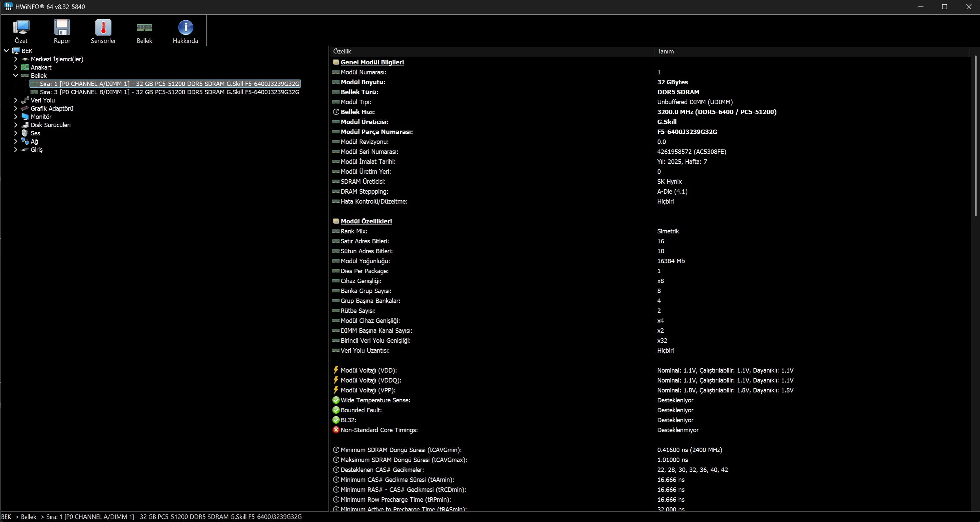The image size is (980, 522).
Task: Click the details pane vertical scrollbar
Action: (976, 136)
